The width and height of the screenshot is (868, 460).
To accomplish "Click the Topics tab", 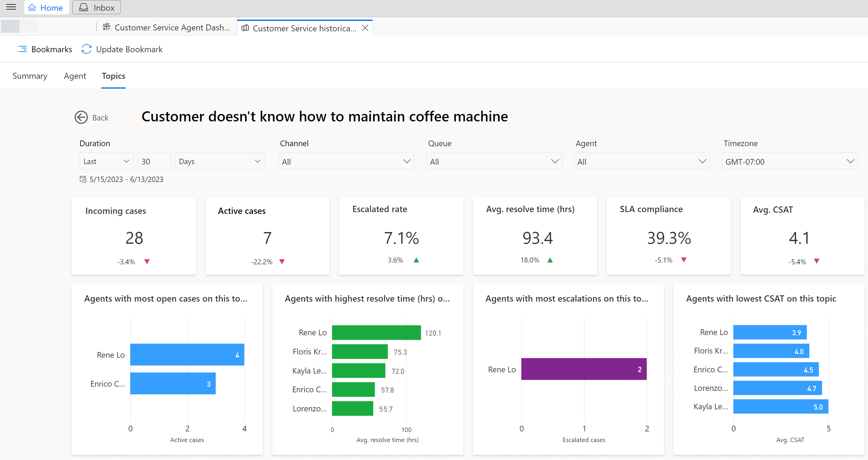I will pos(113,76).
